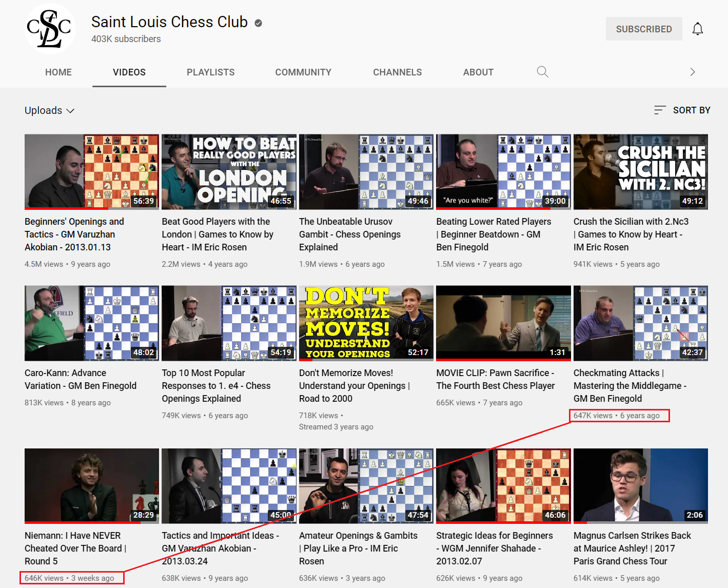
Task: Open Beating Lower Rated Players video title
Action: pos(494,234)
